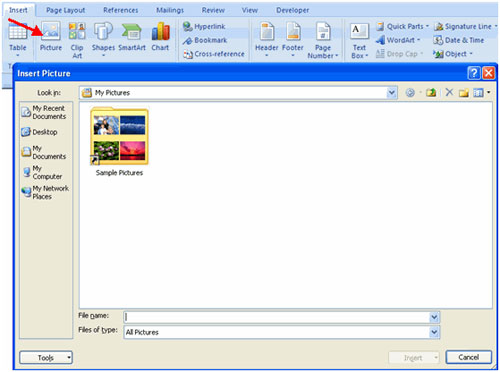Click the Sample Pictures label
The height and width of the screenshot is (372, 500).
[x=119, y=173]
